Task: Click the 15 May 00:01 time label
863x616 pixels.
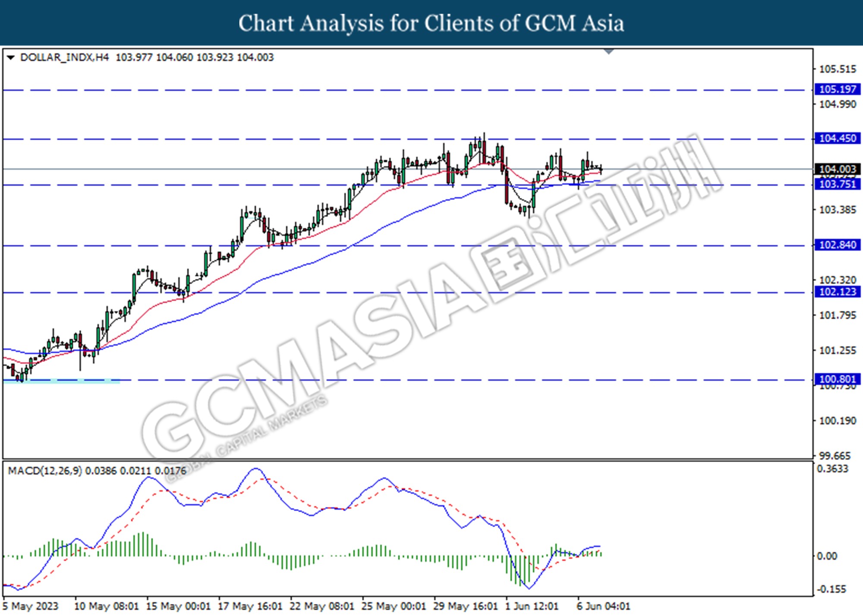Action: 178,607
